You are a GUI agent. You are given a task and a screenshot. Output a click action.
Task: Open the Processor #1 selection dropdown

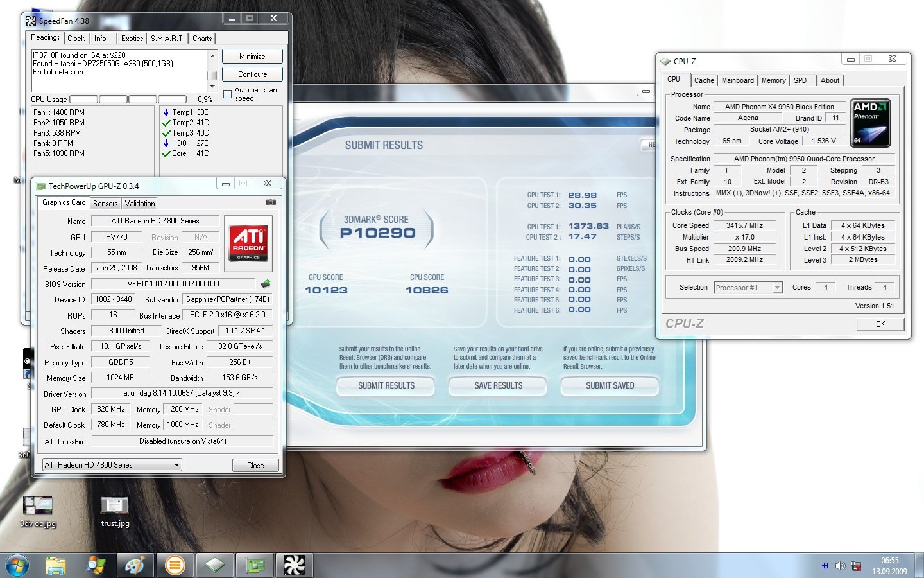[777, 288]
